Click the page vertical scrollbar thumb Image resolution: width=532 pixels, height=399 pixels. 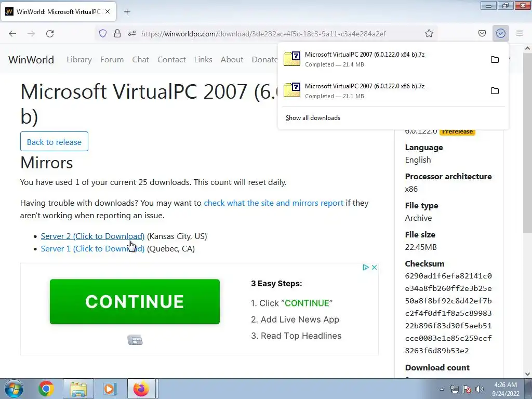coord(527,142)
